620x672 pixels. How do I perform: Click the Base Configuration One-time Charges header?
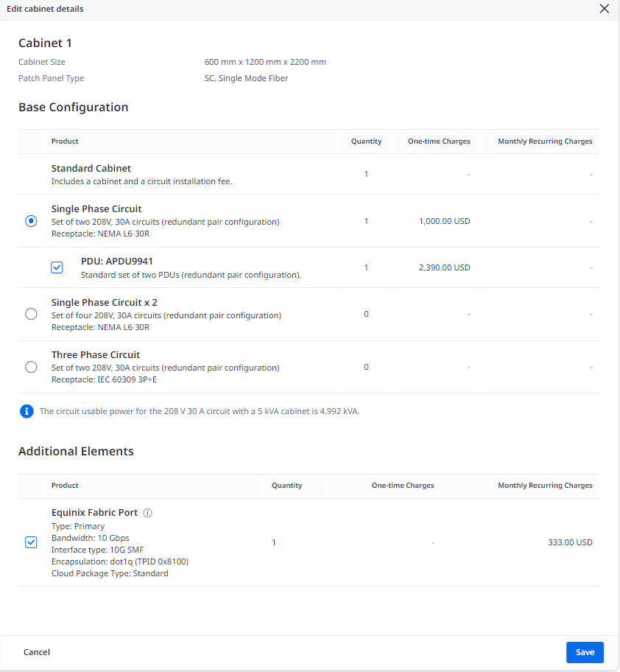(439, 141)
